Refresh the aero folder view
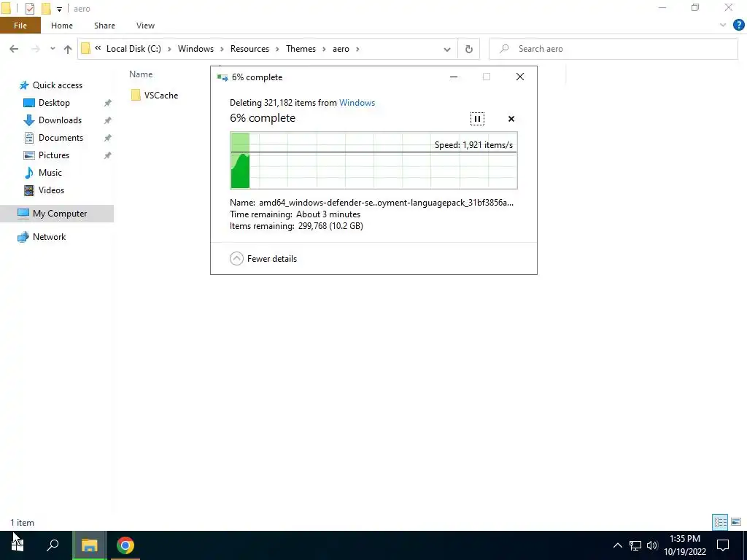Viewport: 747px width, 560px height. (469, 49)
